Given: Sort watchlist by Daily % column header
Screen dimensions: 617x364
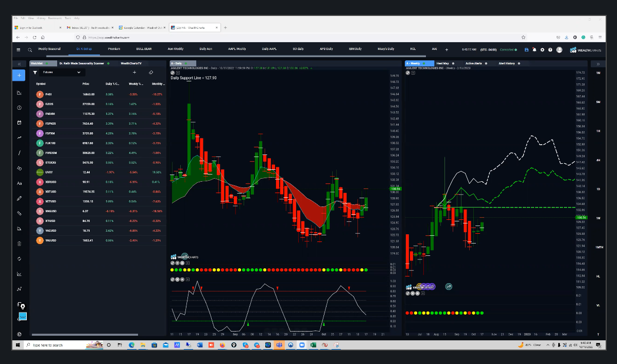Looking at the screenshot, I should point(112,84).
